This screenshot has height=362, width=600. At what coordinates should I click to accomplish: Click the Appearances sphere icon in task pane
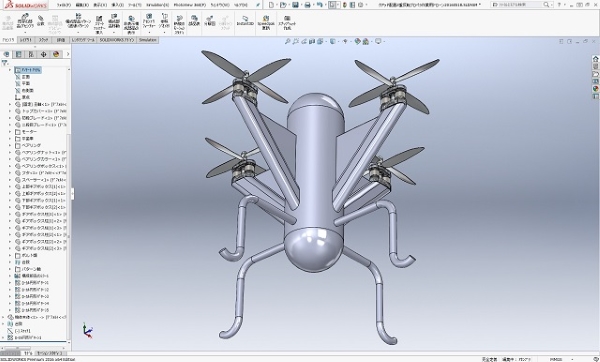coord(595,88)
